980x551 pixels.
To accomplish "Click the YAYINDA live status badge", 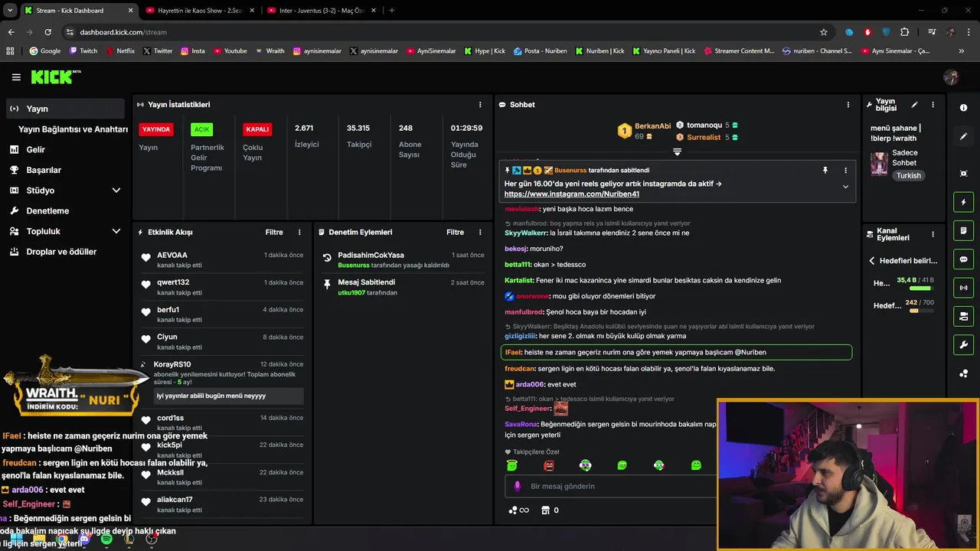I will click(156, 129).
